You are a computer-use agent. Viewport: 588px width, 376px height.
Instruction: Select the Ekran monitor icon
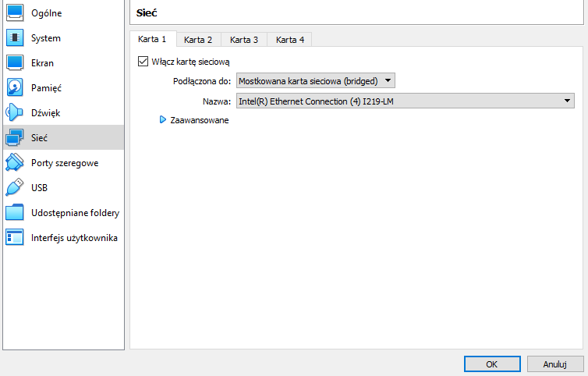click(x=15, y=63)
